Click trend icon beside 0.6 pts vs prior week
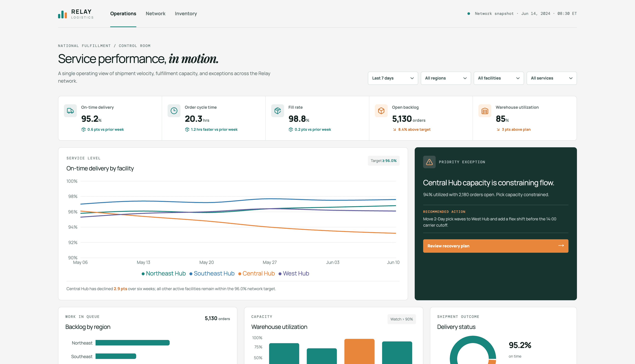 tap(84, 129)
